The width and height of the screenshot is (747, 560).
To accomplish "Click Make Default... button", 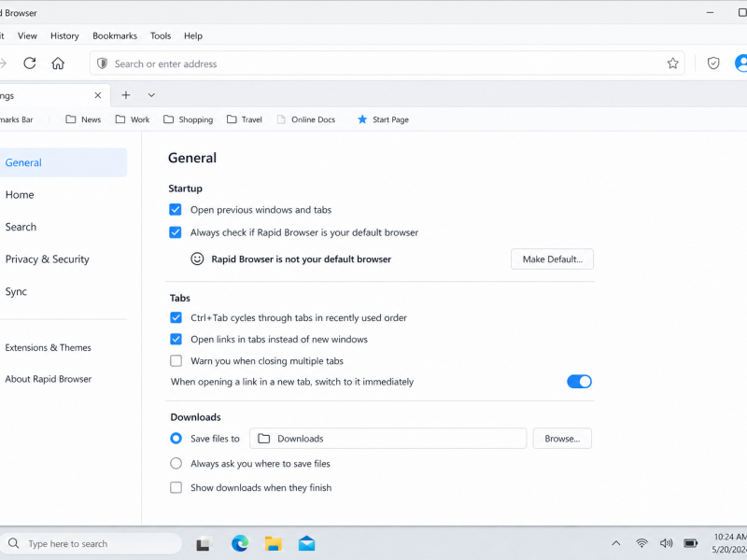I will pos(552,259).
